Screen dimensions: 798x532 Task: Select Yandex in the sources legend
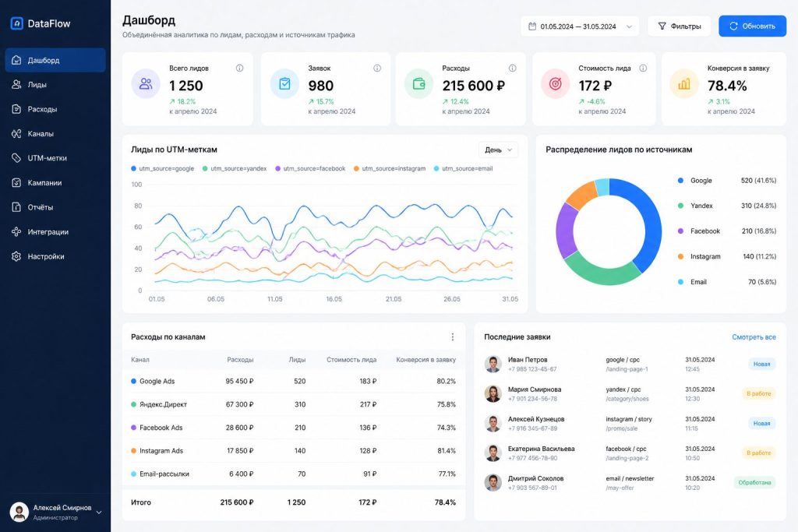(727, 206)
